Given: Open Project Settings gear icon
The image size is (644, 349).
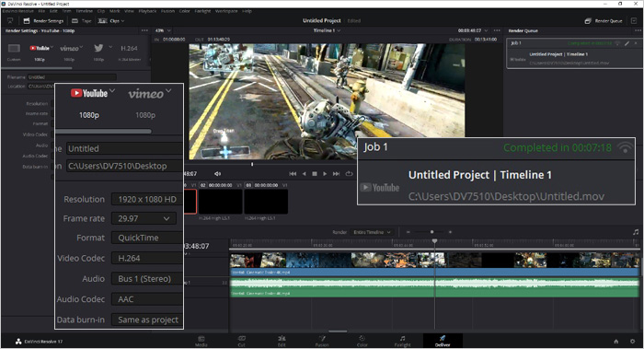Looking at the screenshot, I should pyautogui.click(x=633, y=342).
